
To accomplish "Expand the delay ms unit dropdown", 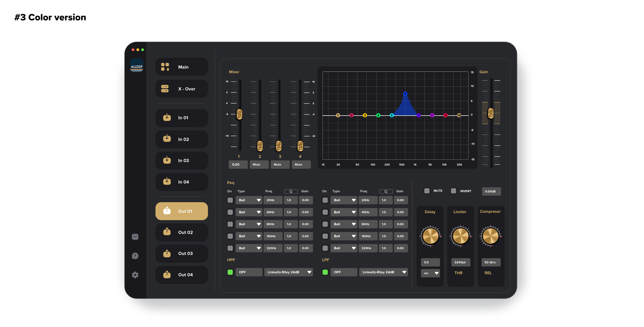I will pyautogui.click(x=430, y=273).
